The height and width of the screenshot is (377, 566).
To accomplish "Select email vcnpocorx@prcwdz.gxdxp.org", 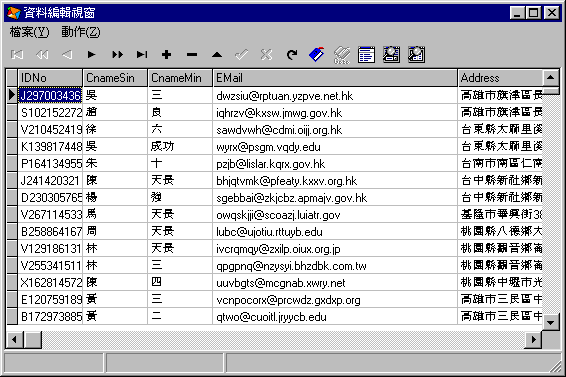I will (335, 299).
